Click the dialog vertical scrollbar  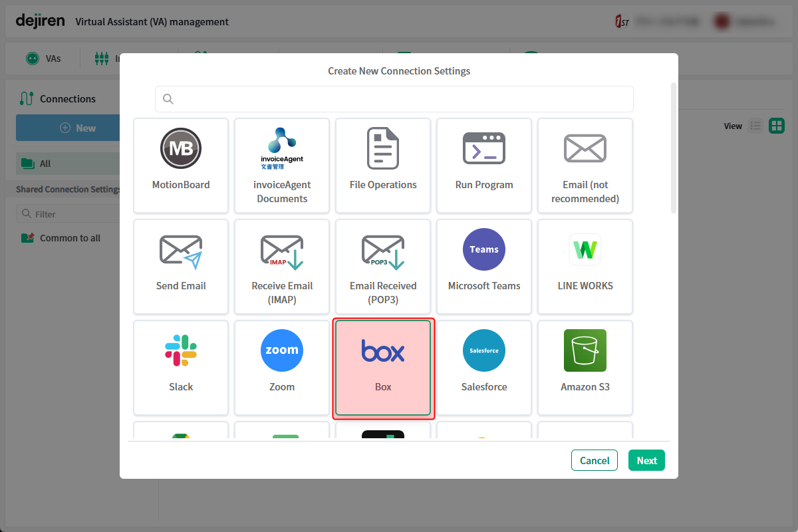674,148
